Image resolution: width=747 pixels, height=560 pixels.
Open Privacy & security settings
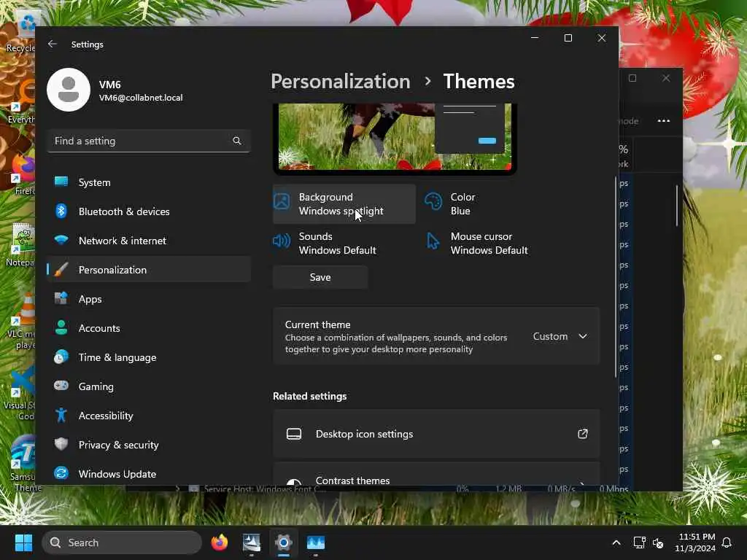click(x=149, y=445)
